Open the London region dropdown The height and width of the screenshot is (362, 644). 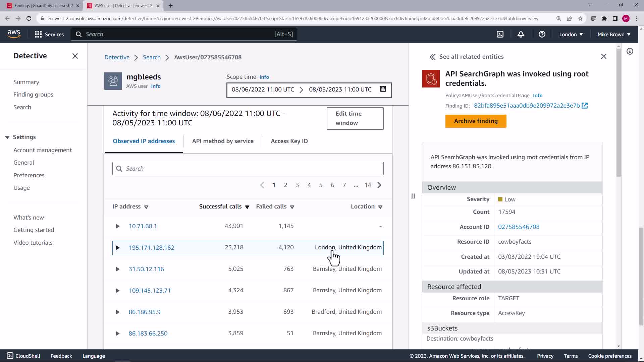click(571, 34)
